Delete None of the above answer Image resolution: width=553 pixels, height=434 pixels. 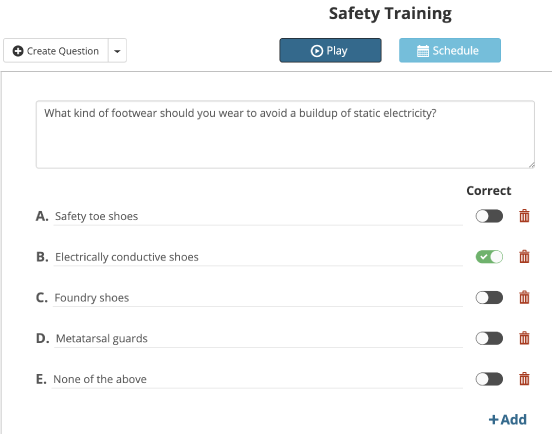pos(524,379)
